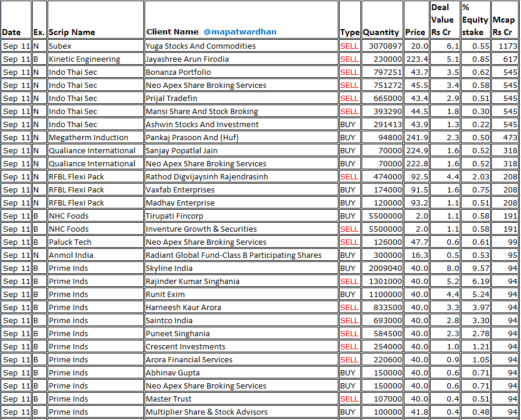The image size is (521, 420).
Task: Click the "Pankaj Prasoon And (Huf)" cell
Action: pyautogui.click(x=241, y=137)
